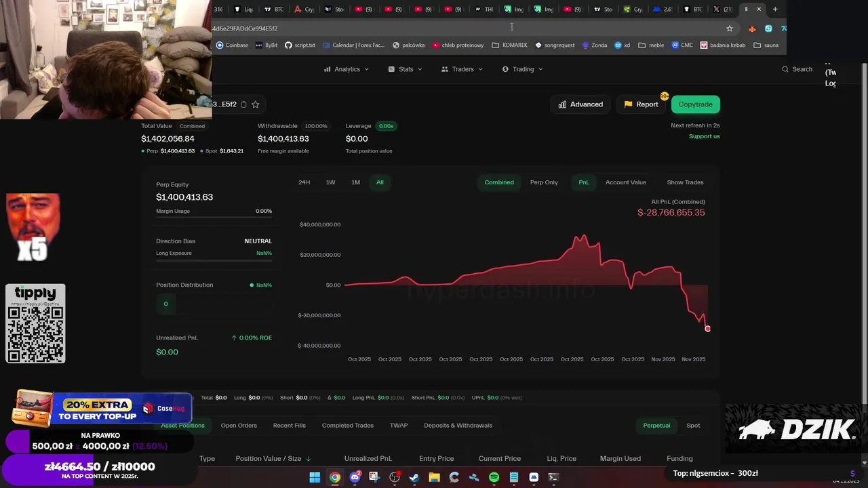Open badania kebab bookmark

tap(723, 45)
